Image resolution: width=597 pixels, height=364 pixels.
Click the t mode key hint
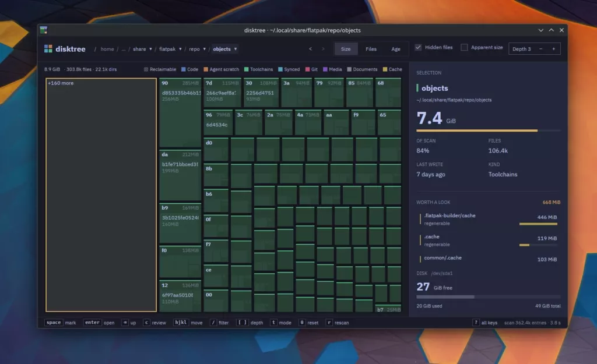pos(280,323)
